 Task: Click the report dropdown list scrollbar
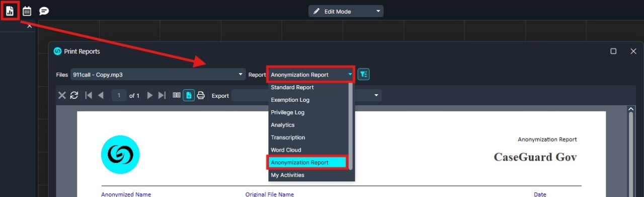point(351,126)
